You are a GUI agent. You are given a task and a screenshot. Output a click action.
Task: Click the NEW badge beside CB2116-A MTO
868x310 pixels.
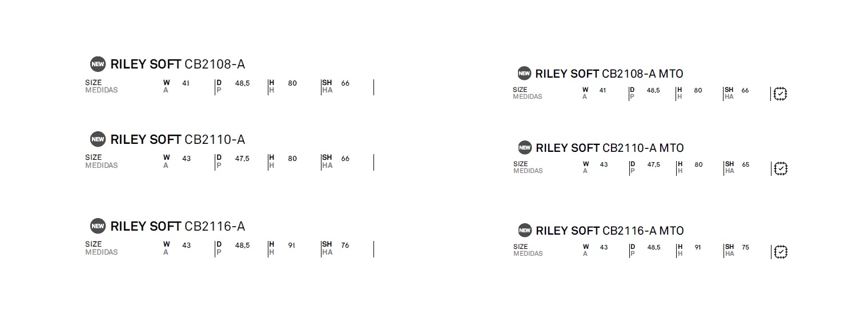(x=524, y=231)
